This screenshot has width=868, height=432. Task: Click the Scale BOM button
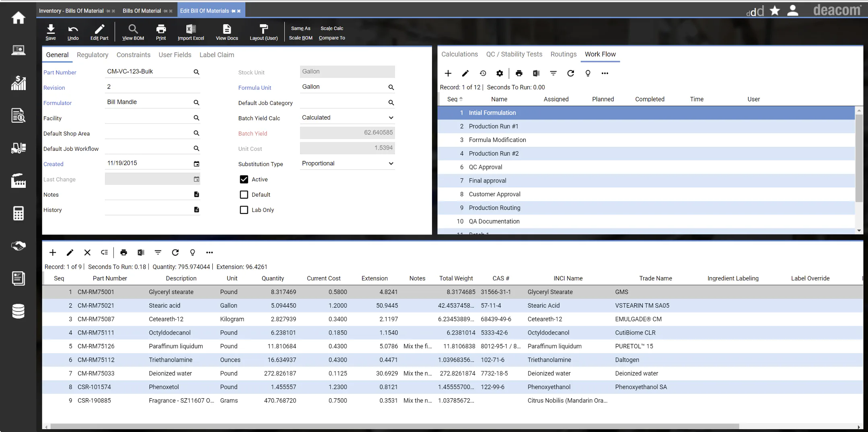point(300,37)
